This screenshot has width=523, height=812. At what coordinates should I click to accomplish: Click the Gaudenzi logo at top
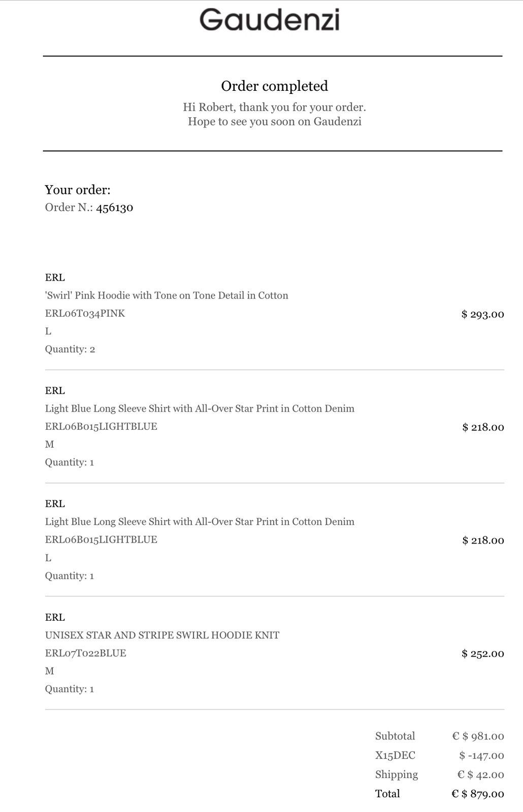coord(269,20)
